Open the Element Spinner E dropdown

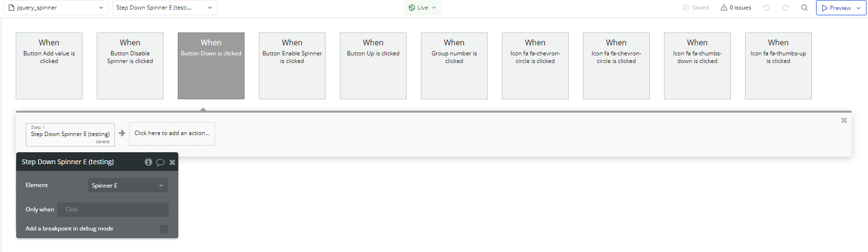tap(128, 185)
